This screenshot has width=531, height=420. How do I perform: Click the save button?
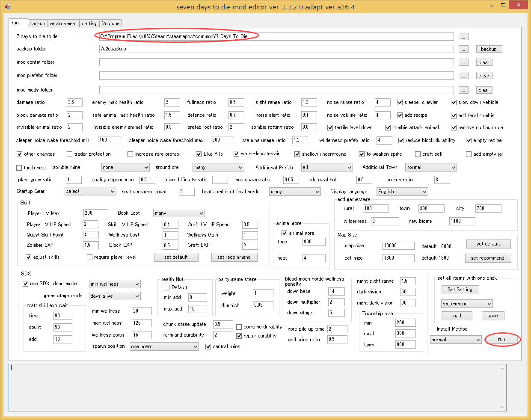492,316
